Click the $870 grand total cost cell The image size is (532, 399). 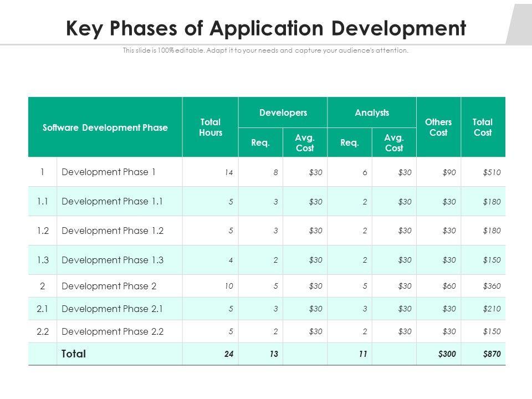click(492, 354)
